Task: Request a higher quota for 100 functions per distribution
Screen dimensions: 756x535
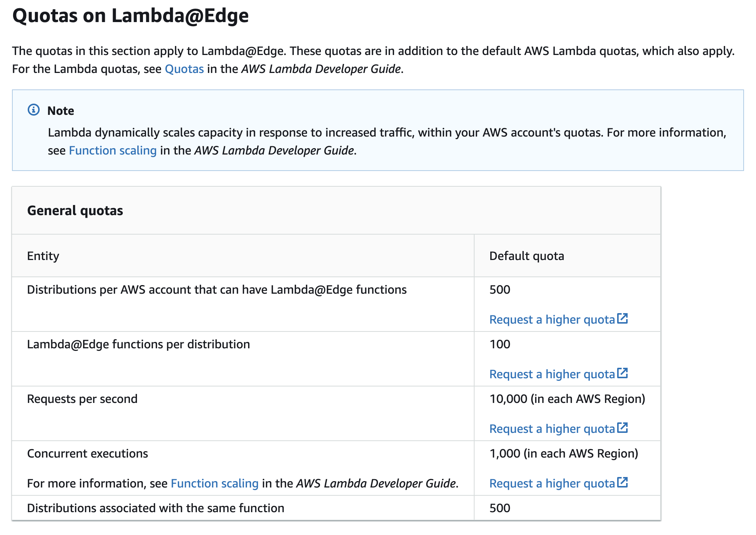Action: [x=552, y=374]
